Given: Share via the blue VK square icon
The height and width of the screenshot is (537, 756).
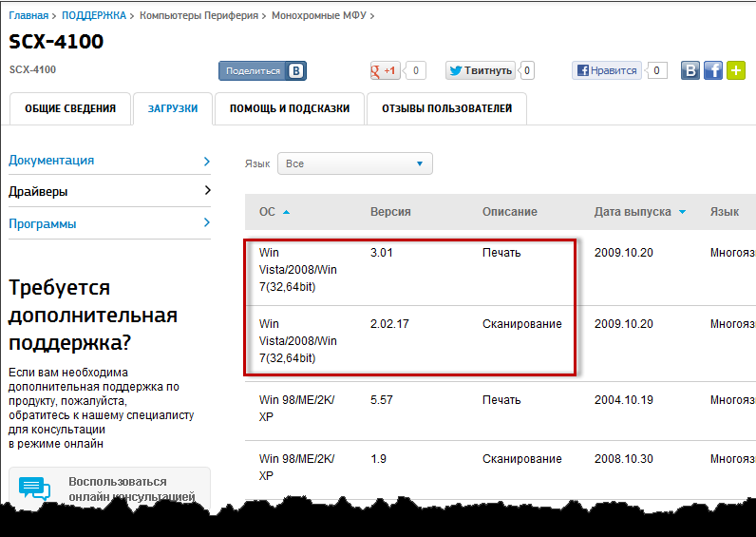Looking at the screenshot, I should click(x=690, y=70).
